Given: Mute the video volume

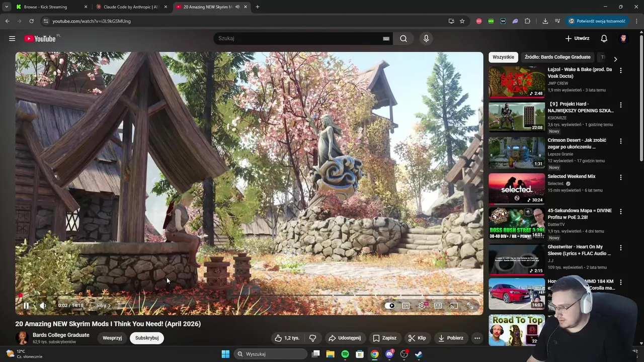Looking at the screenshot, I should tap(43, 306).
